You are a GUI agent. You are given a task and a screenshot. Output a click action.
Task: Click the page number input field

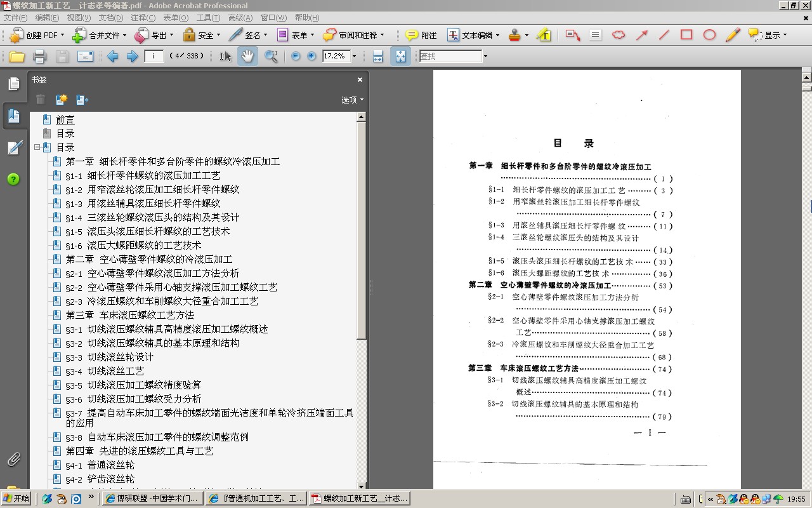pos(154,57)
